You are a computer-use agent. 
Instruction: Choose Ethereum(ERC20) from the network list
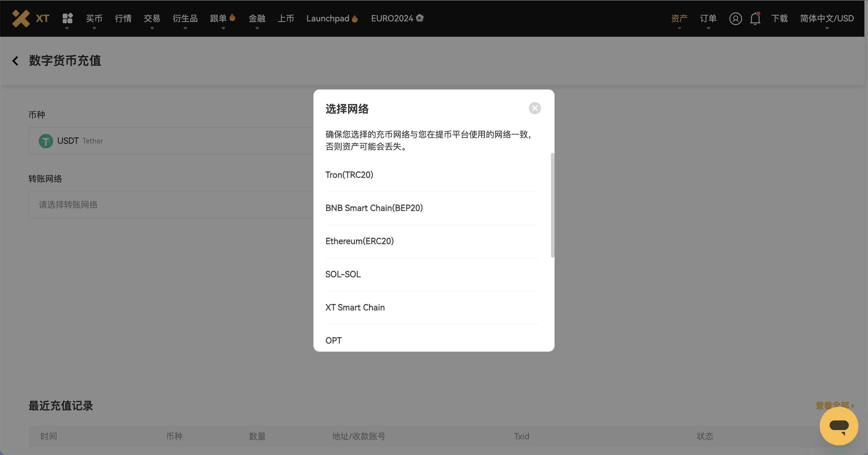click(x=359, y=241)
